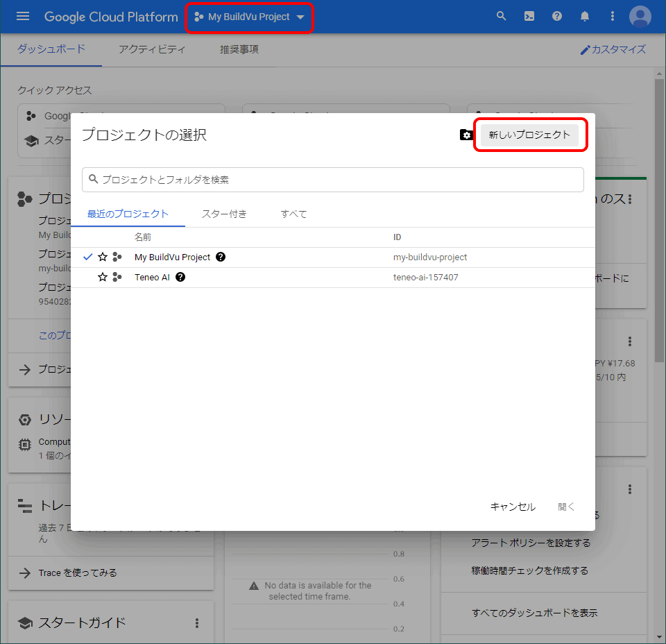
Task: Open the ダッシュボード tab
Action: point(51,49)
